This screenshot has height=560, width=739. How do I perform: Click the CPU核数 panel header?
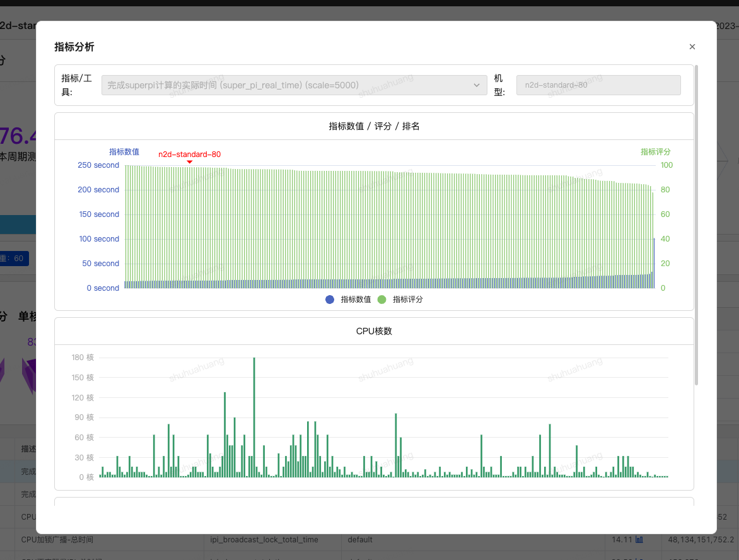pos(374,331)
